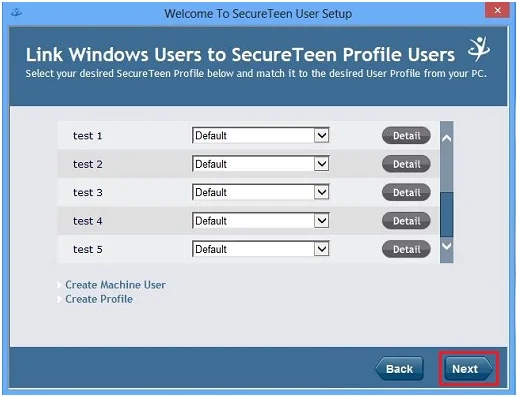
Task: Open the profile dropdown for test 5
Action: coord(260,249)
